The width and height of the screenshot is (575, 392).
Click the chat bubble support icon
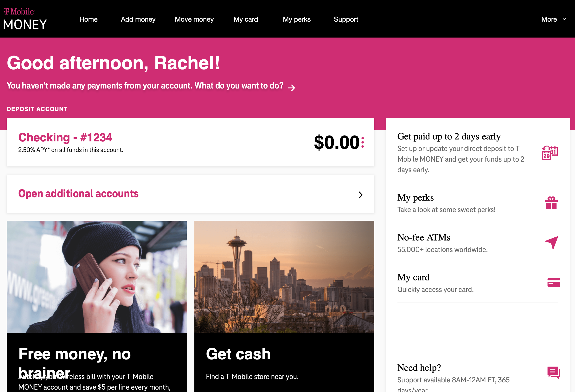click(554, 373)
